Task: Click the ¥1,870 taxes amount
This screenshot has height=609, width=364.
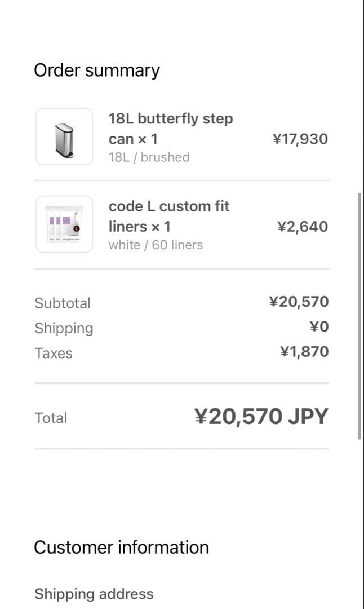Action: [x=304, y=351]
